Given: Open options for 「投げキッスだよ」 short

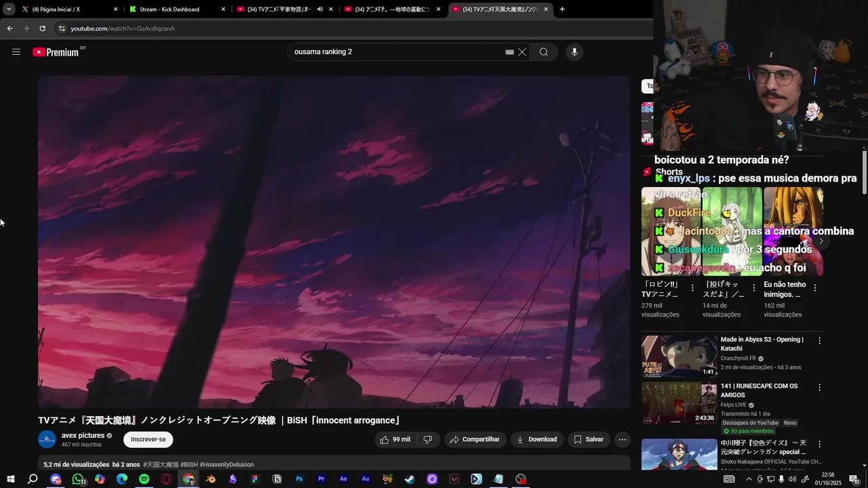Looking at the screenshot, I should [x=753, y=288].
